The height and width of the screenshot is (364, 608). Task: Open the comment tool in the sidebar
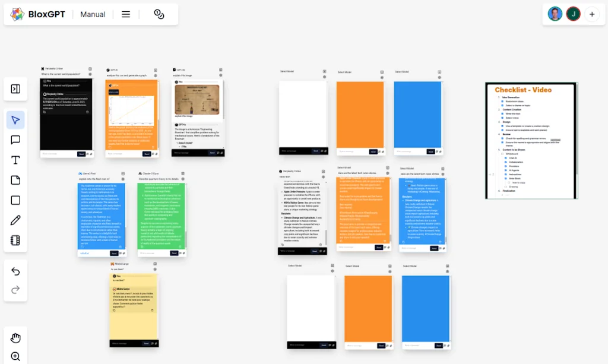pyautogui.click(x=15, y=140)
